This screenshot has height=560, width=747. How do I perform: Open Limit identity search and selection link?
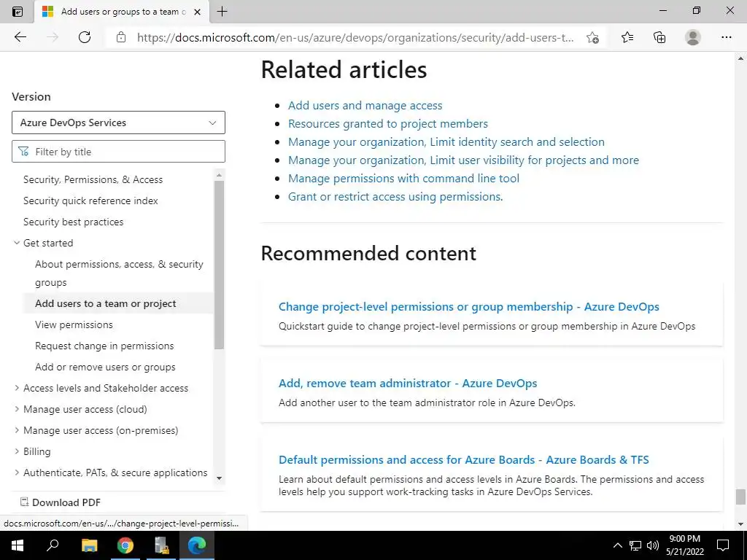click(446, 142)
